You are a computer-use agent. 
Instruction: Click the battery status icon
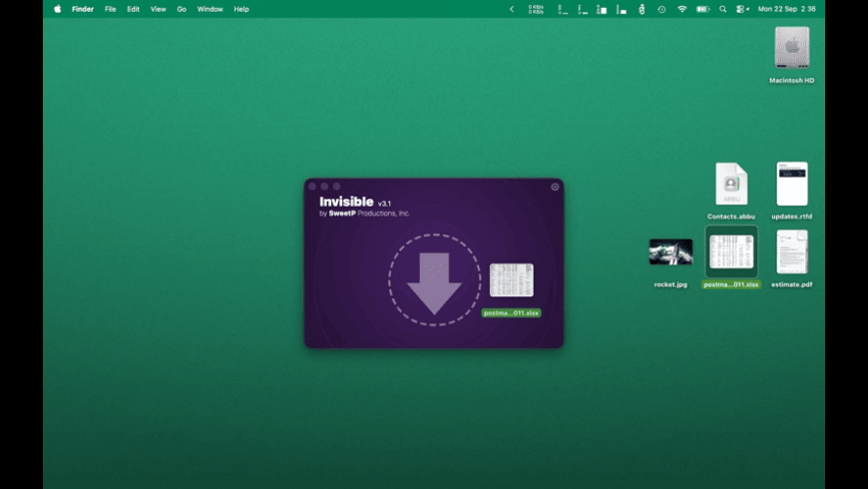(703, 9)
